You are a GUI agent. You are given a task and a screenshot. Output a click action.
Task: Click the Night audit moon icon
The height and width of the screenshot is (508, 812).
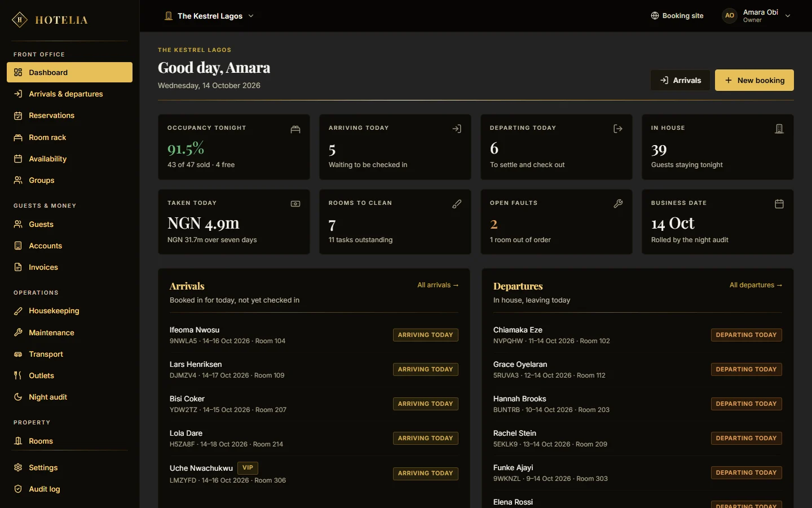[x=18, y=397]
